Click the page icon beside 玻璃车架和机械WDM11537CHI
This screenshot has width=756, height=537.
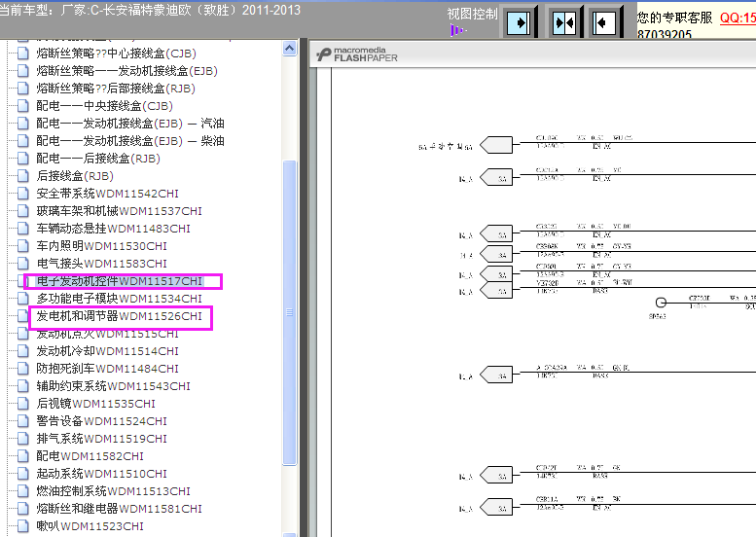[23, 211]
